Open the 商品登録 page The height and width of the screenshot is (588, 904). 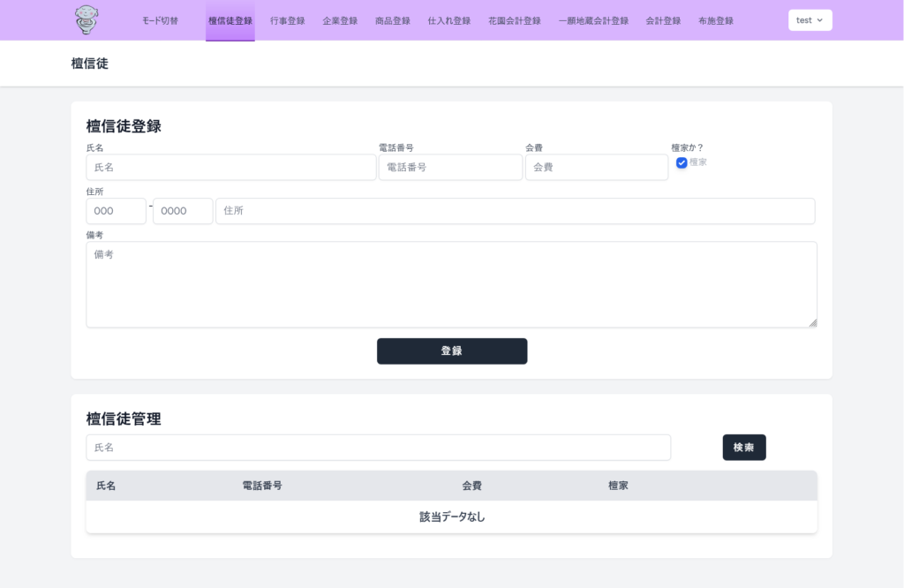pyautogui.click(x=392, y=19)
